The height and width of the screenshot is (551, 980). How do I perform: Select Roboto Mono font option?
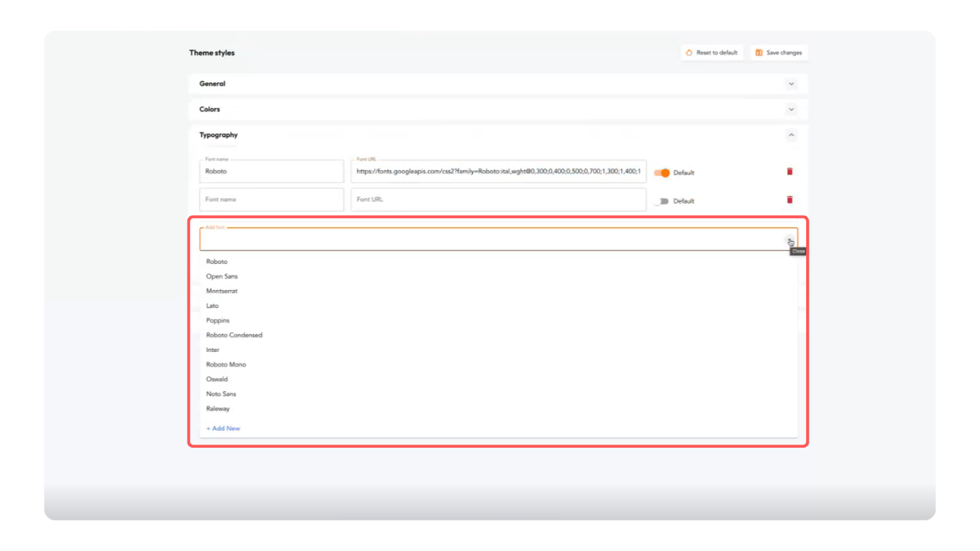pyautogui.click(x=226, y=364)
